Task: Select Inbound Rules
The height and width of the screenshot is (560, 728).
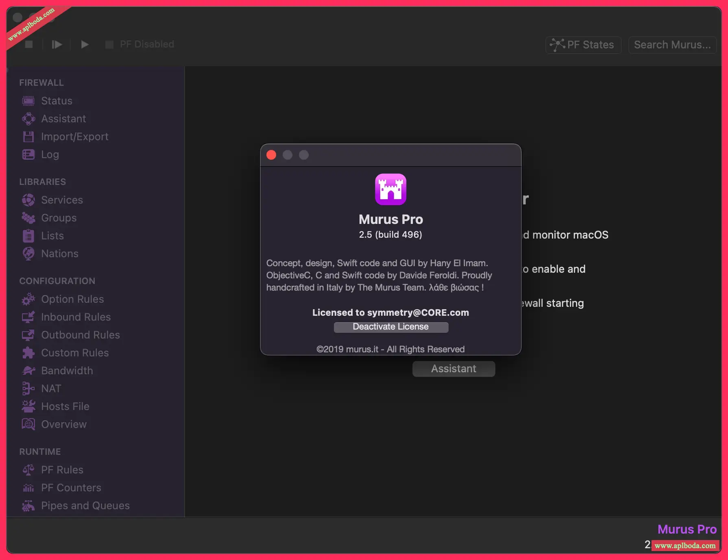Action: [76, 317]
